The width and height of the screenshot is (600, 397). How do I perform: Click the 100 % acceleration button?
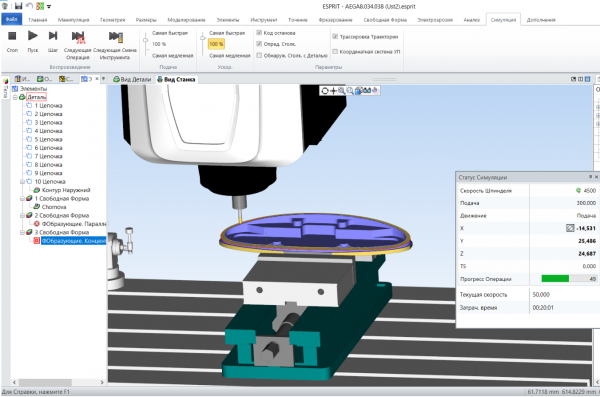tap(216, 44)
